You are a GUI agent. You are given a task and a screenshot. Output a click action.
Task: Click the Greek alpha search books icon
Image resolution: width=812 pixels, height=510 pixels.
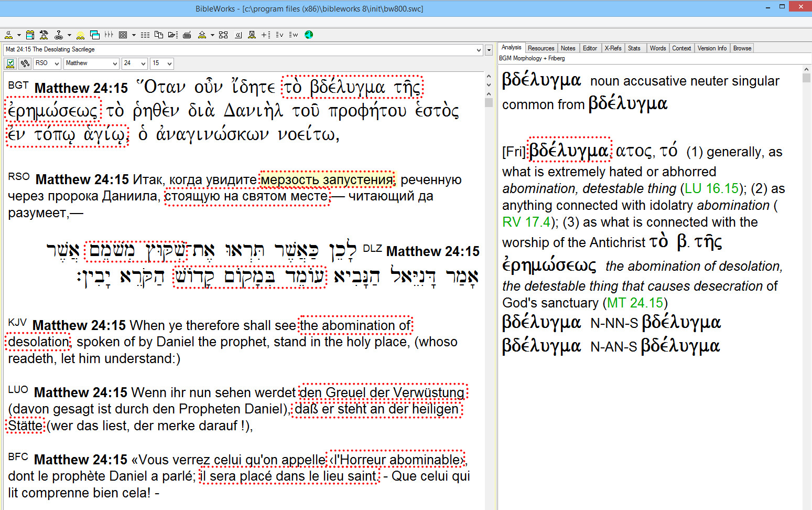pyautogui.click(x=9, y=35)
